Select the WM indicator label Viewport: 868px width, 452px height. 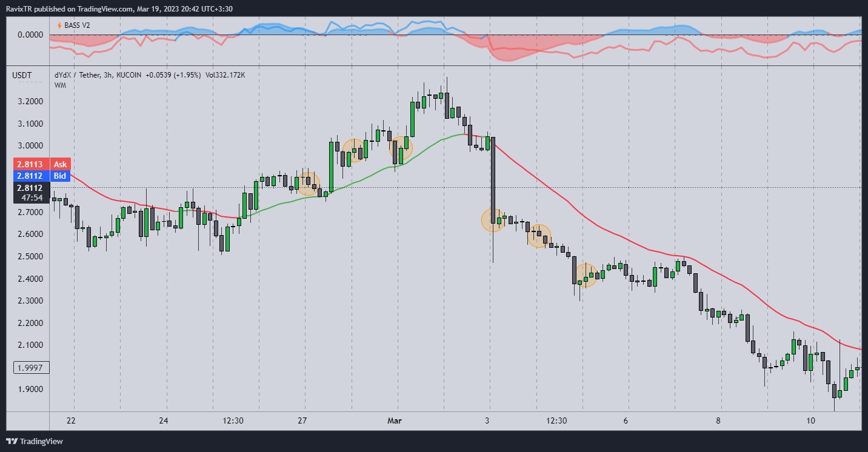[60, 85]
